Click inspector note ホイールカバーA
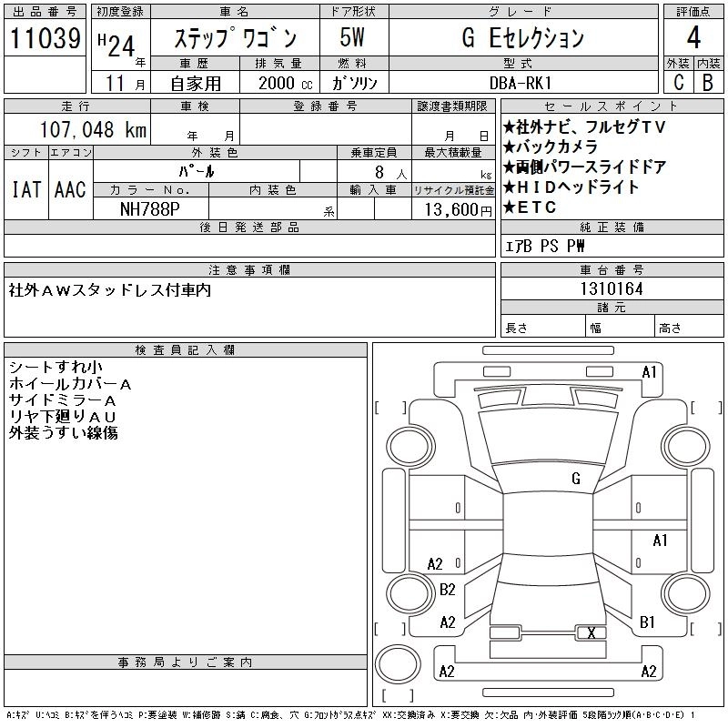The image size is (728, 728). pos(70,383)
